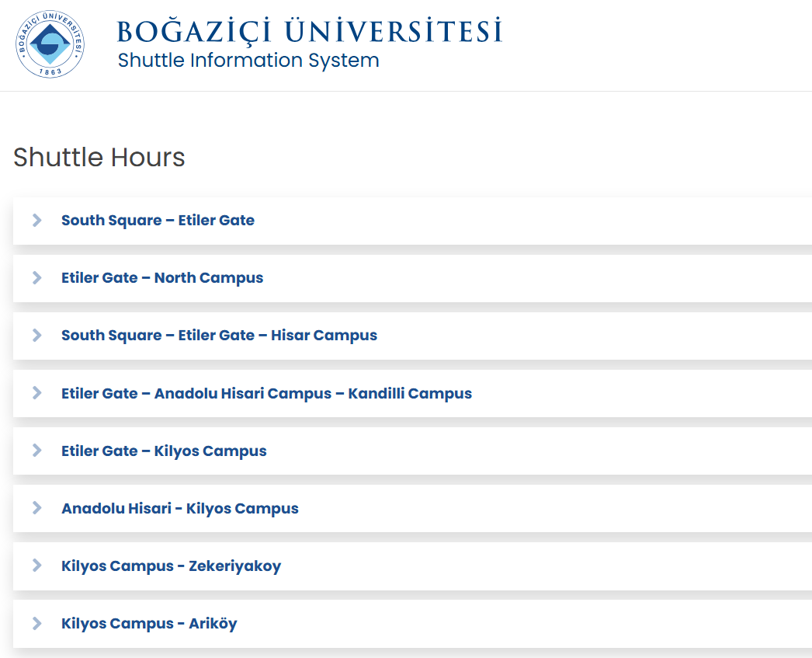Show South Square – Etiler Gate – Hisar Campus schedule
This screenshot has width=812, height=658.
[219, 336]
